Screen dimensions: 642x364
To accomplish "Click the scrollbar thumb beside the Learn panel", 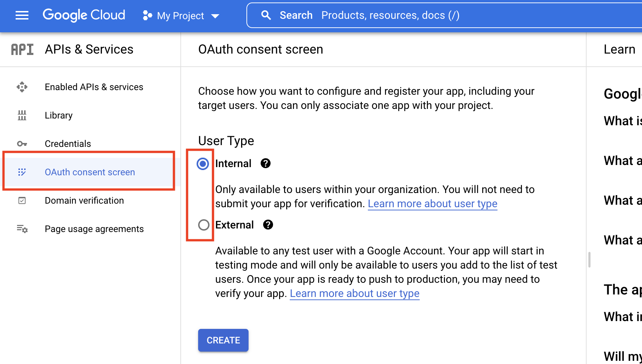I will point(589,260).
